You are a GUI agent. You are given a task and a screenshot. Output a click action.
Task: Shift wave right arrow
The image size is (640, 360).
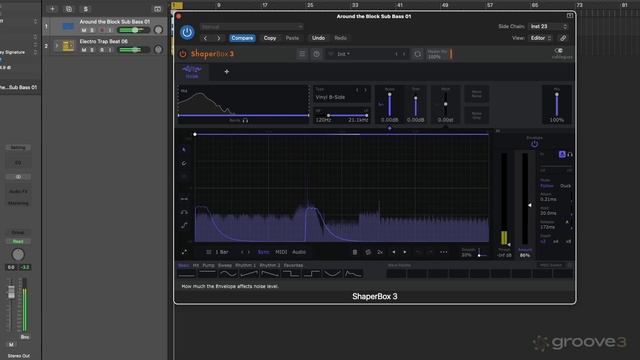405,252
